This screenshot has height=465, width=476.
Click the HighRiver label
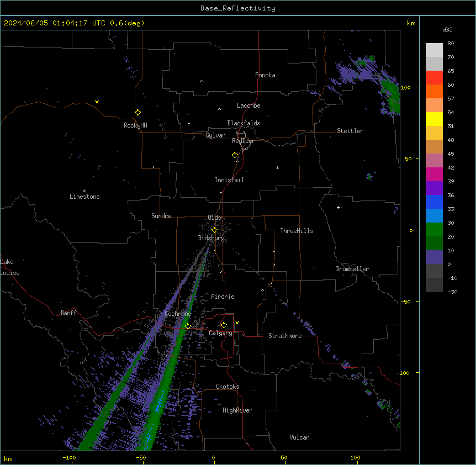(x=237, y=410)
